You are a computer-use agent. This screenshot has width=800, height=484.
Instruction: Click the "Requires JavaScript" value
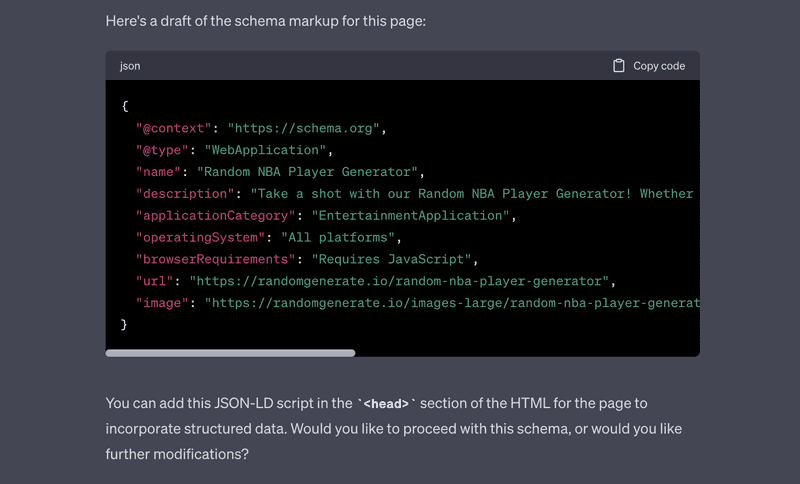[x=392, y=260]
